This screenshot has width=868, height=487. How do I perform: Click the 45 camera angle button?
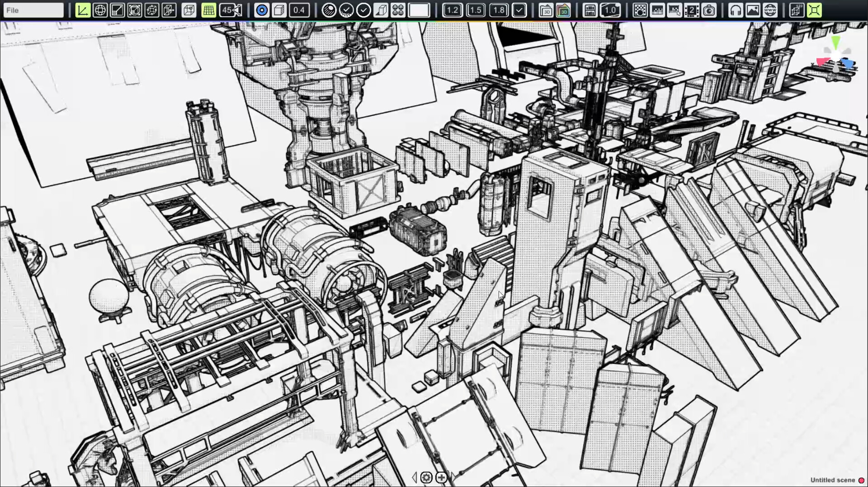(231, 10)
